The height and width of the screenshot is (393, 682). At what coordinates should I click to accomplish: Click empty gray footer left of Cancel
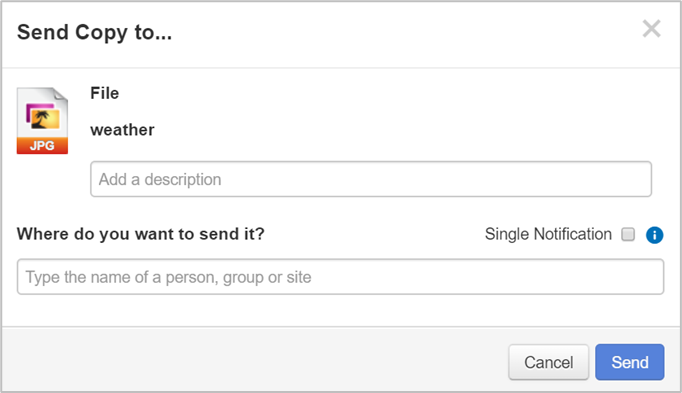[x=254, y=360]
